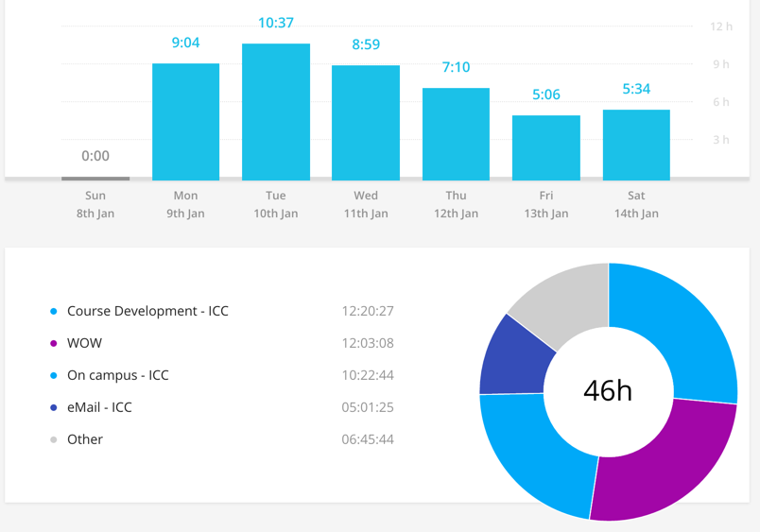
Task: Select the 9:04 value above Monday
Action: tap(185, 43)
